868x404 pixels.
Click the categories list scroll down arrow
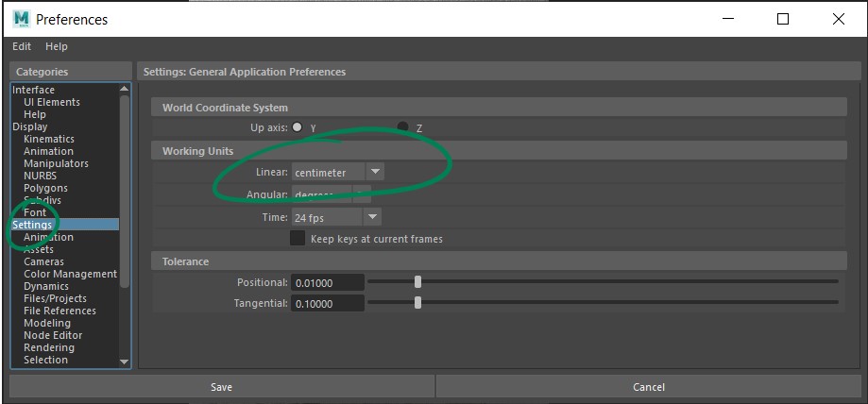click(124, 362)
